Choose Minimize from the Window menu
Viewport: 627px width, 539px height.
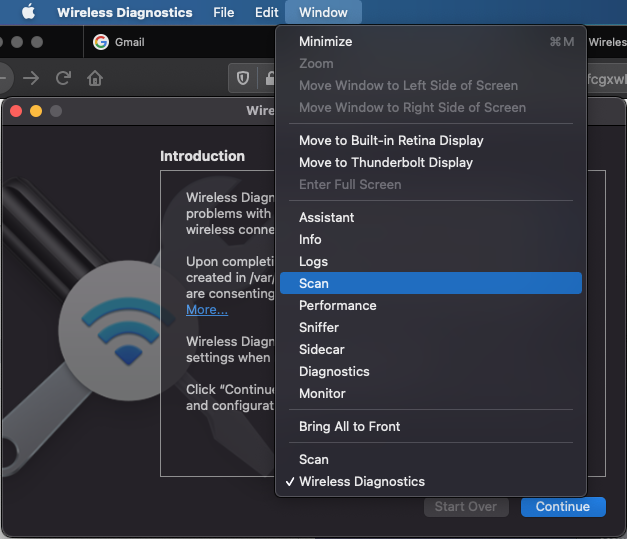[431, 42]
